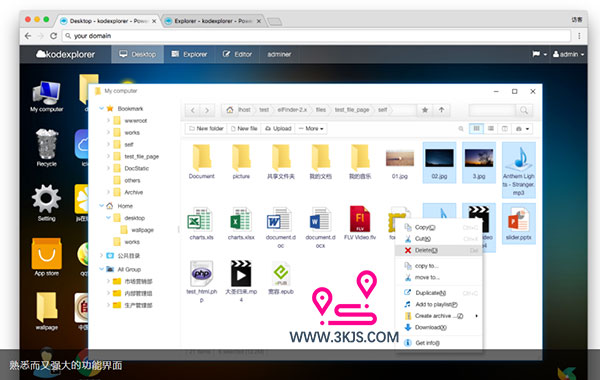Switch to split column view
The height and width of the screenshot is (380, 600).
[x=505, y=129]
